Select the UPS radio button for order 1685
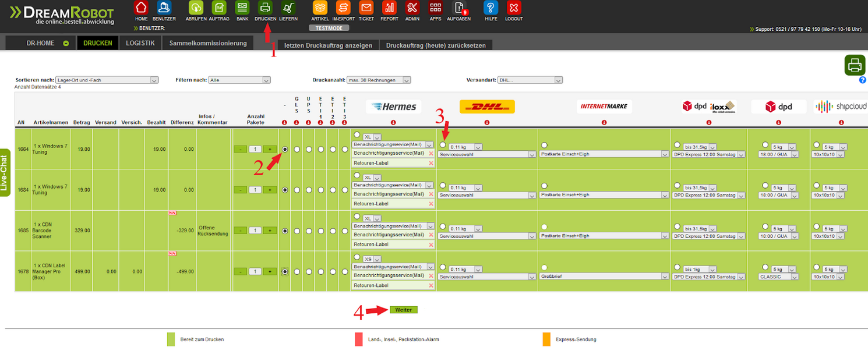This screenshot has width=868, height=361. pyautogui.click(x=309, y=231)
